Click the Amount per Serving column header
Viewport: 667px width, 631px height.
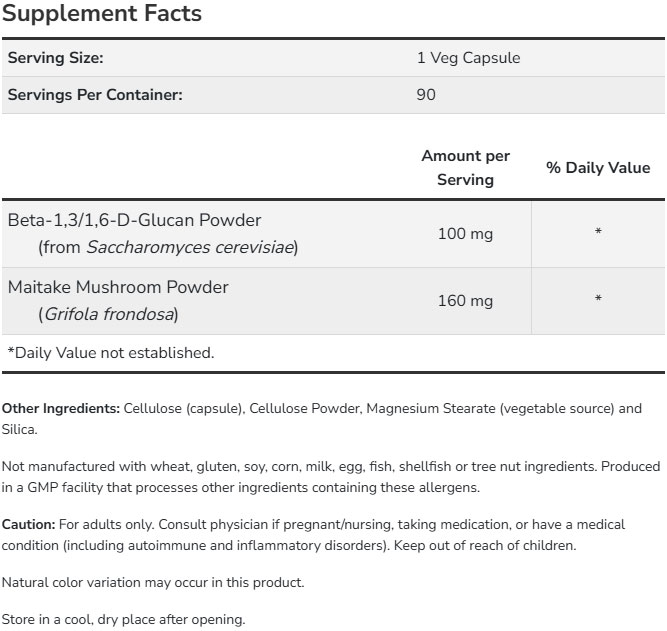(465, 168)
